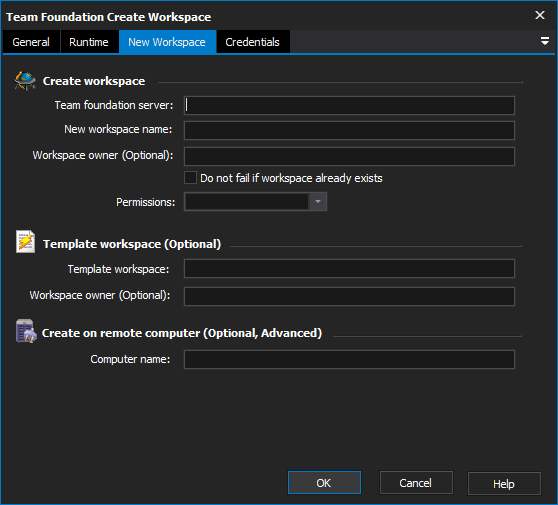This screenshot has height=505, width=558.
Task: Open the Credentials tab
Action: [253, 42]
